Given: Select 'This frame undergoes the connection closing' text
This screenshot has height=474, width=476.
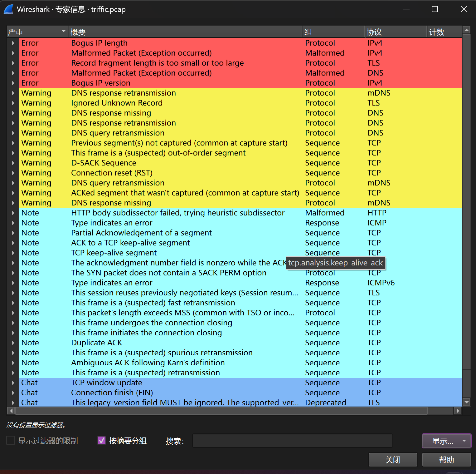Looking at the screenshot, I should coord(152,323).
